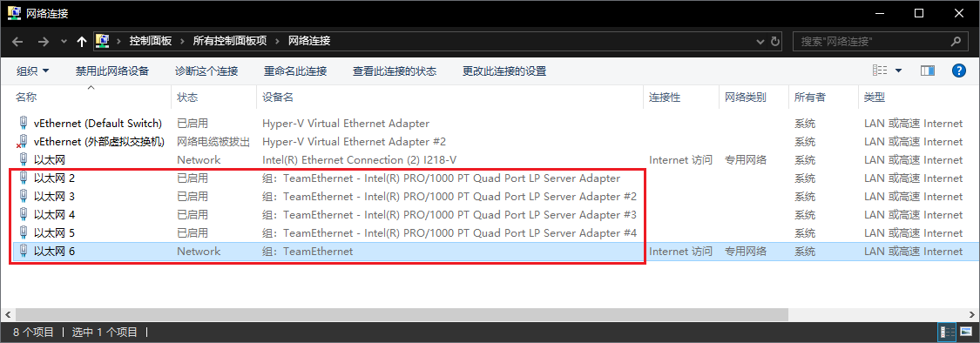This screenshot has width=980, height=343.
Task: Select the 以太网 5 adapter icon
Action: coord(24,233)
